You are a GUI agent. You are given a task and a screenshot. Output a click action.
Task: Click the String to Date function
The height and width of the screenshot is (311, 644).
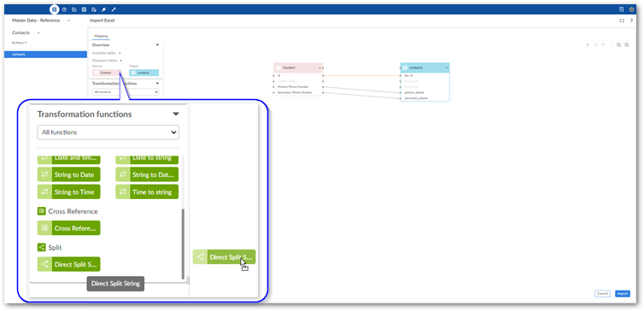coord(68,174)
